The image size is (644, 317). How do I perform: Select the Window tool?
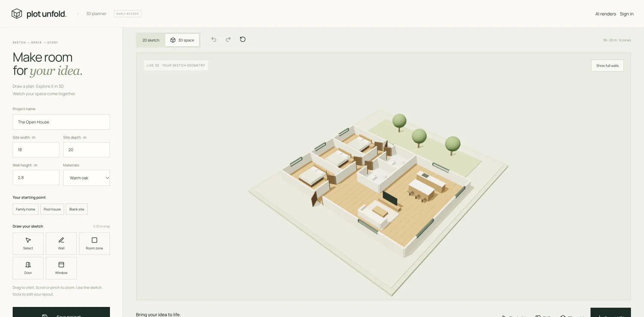click(61, 268)
